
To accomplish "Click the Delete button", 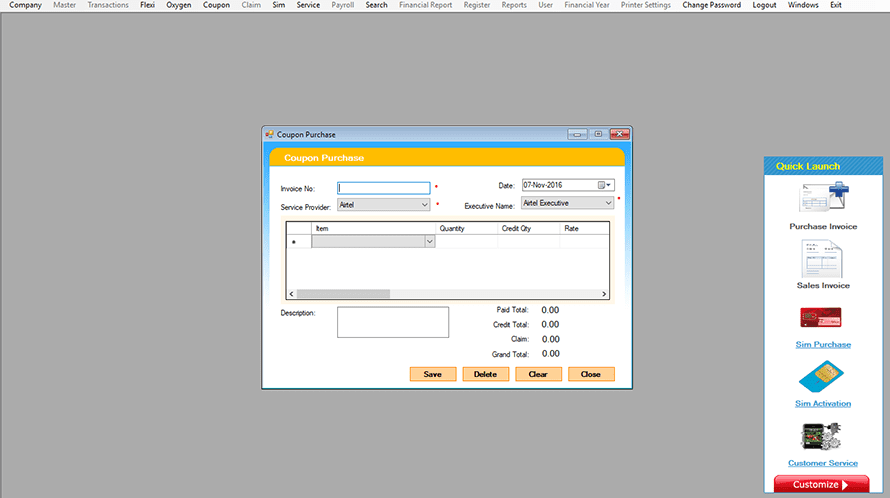I will pos(485,374).
